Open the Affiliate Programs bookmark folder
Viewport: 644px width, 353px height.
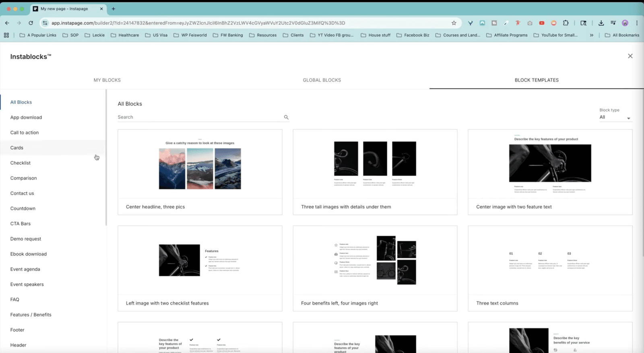507,35
